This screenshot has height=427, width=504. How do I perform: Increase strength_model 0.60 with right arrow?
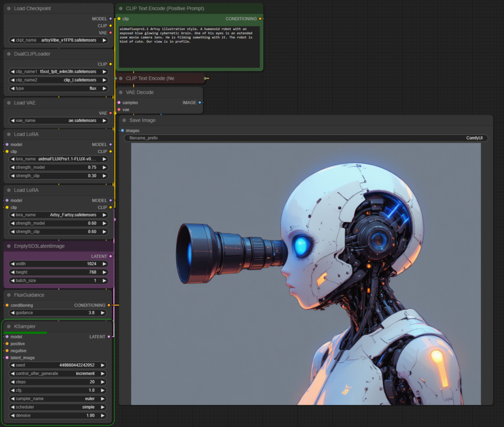[x=104, y=223]
